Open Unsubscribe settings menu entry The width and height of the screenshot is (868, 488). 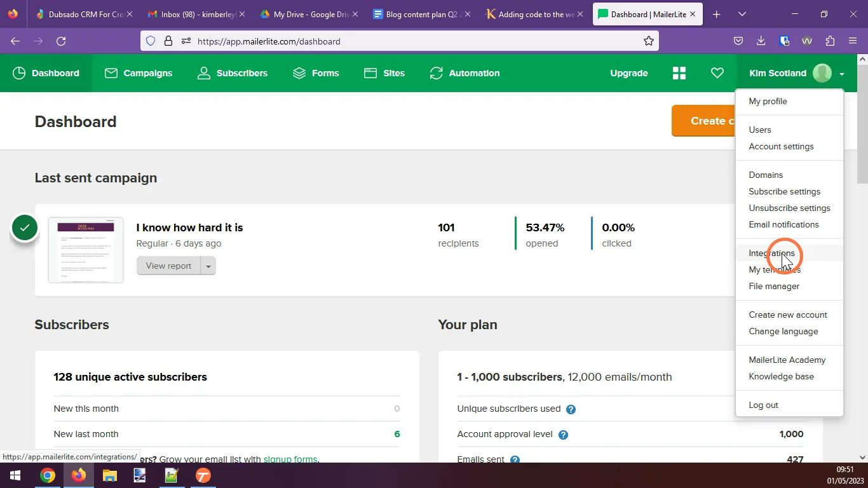coord(789,208)
